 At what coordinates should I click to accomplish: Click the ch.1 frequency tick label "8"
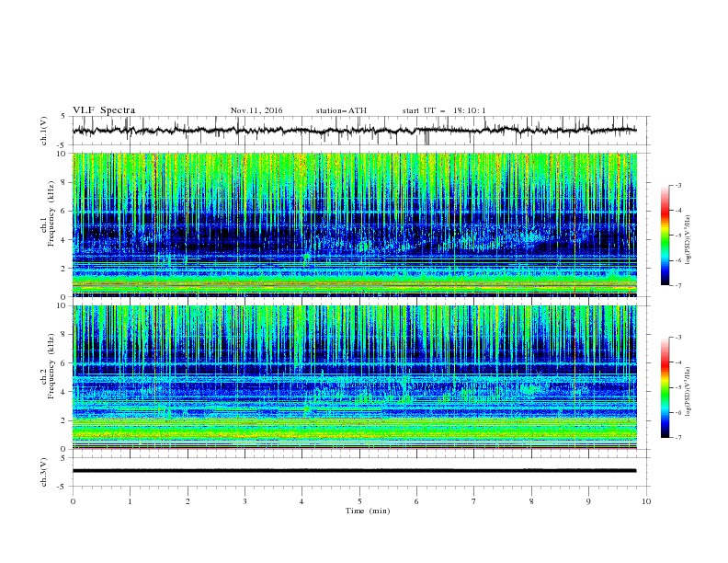click(x=64, y=182)
